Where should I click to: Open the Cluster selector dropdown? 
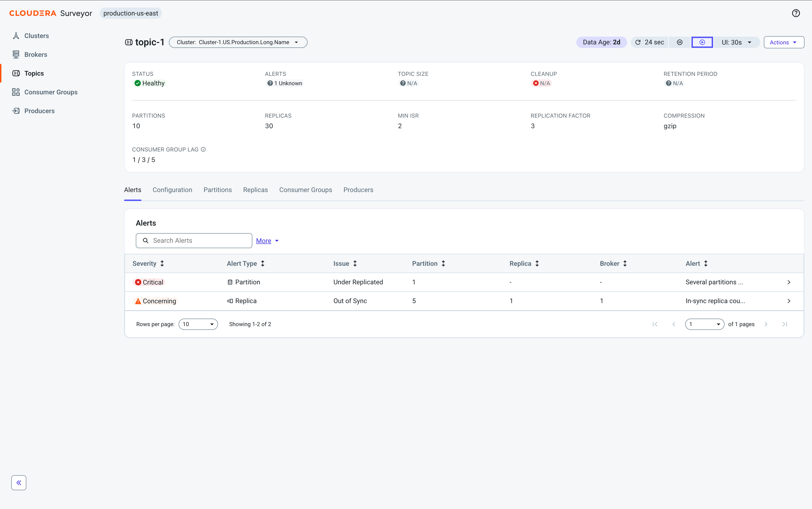[238, 42]
